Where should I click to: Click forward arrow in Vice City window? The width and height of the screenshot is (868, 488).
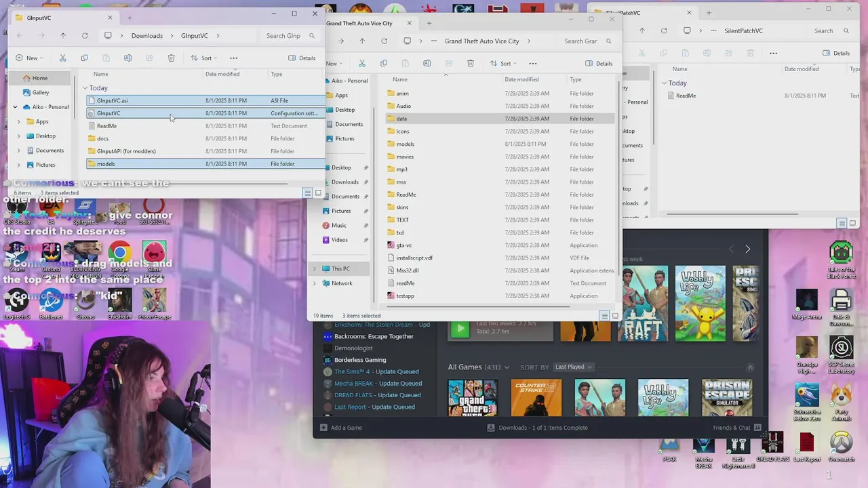[340, 41]
